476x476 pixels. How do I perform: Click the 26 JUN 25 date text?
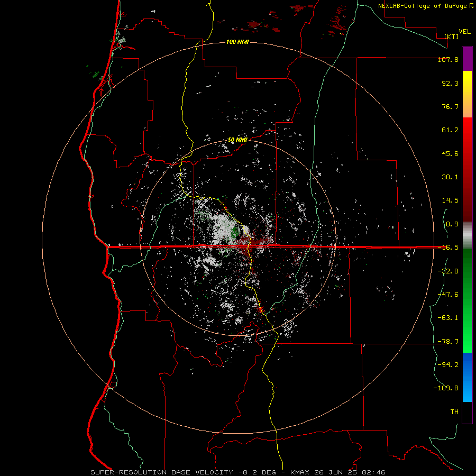335,472
